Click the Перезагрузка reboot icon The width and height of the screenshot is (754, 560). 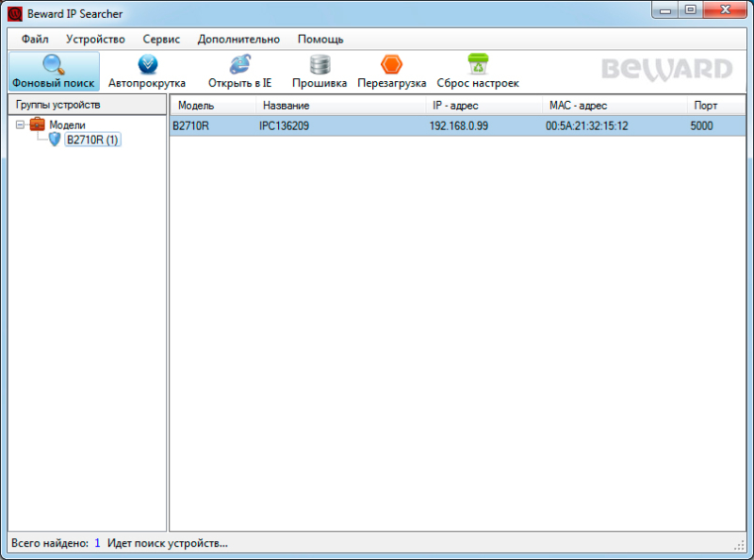click(x=391, y=64)
